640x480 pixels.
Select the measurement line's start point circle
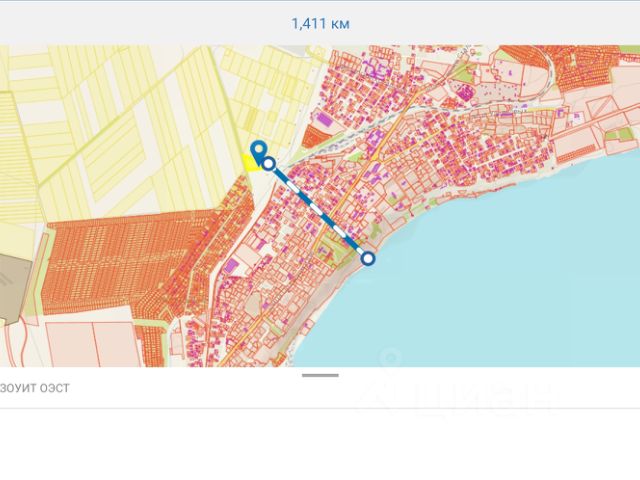(268, 163)
